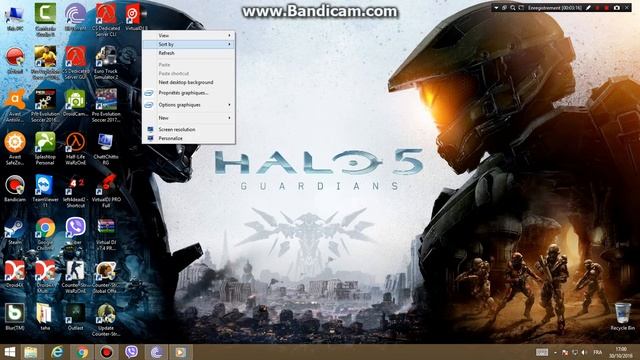640x360 pixels.
Task: Launch Pro Evolution Soccer 2017 shortcut
Action: pyautogui.click(x=106, y=105)
